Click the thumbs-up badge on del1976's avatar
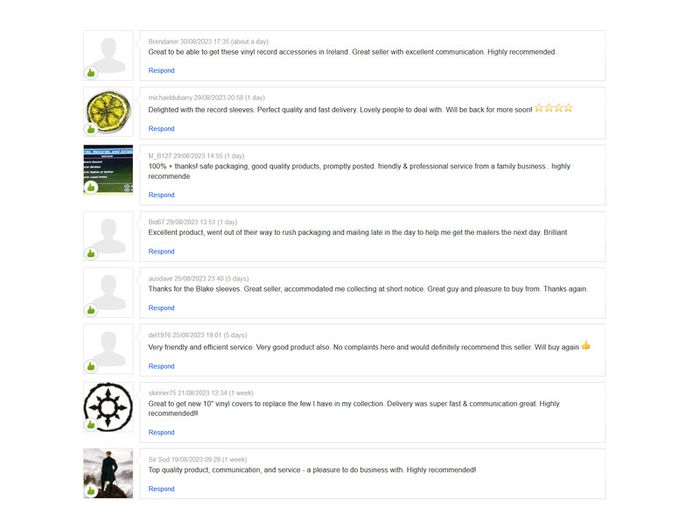The height and width of the screenshot is (525, 700). 91,367
